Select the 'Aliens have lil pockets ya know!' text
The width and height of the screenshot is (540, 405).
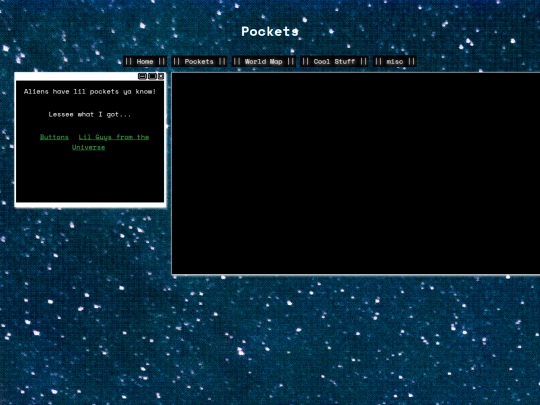[90, 92]
